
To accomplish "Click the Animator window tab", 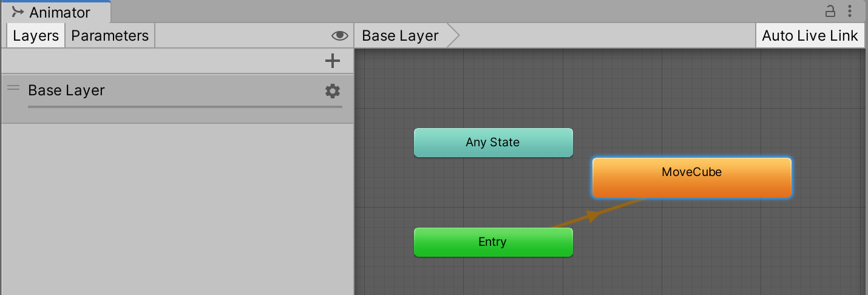I will [x=55, y=12].
